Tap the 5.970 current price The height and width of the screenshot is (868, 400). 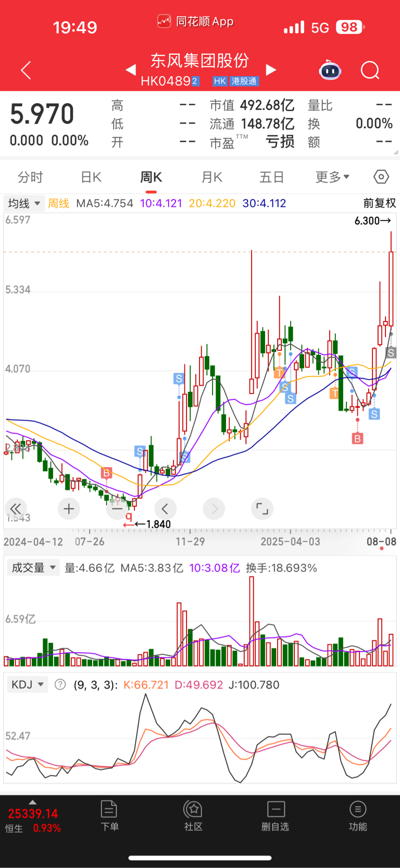[42, 114]
